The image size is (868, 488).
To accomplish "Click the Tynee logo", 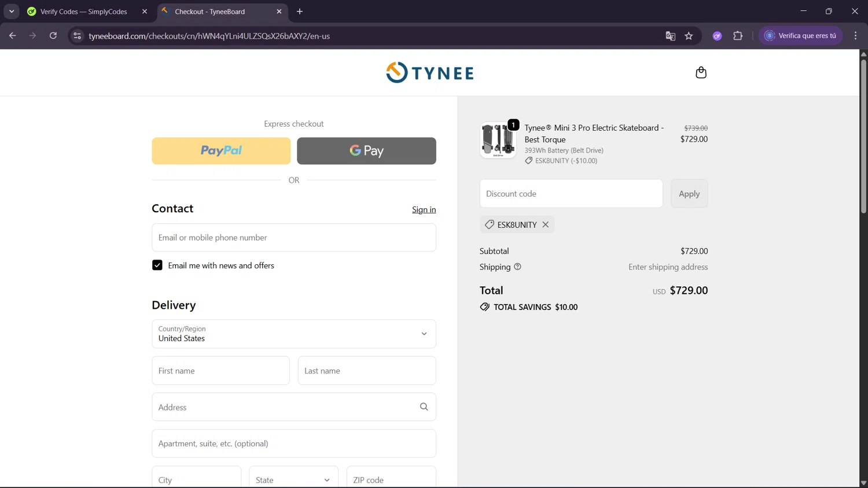I will pyautogui.click(x=430, y=72).
